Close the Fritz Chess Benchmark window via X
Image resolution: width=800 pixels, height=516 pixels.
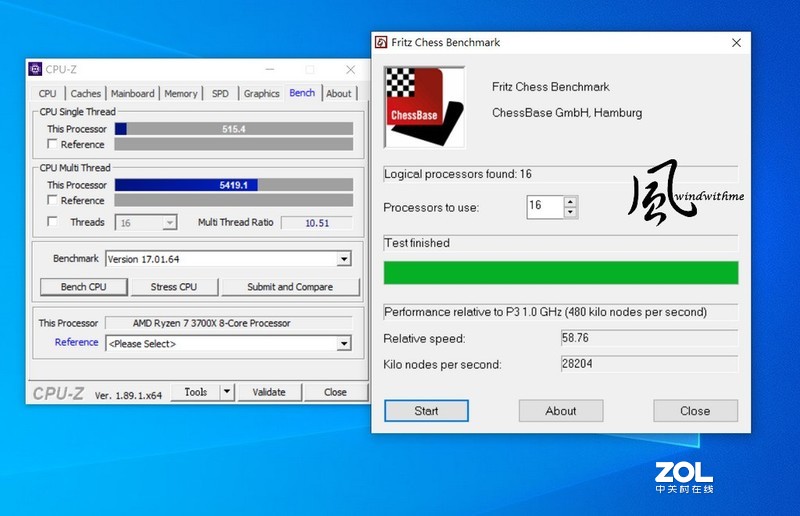[736, 43]
